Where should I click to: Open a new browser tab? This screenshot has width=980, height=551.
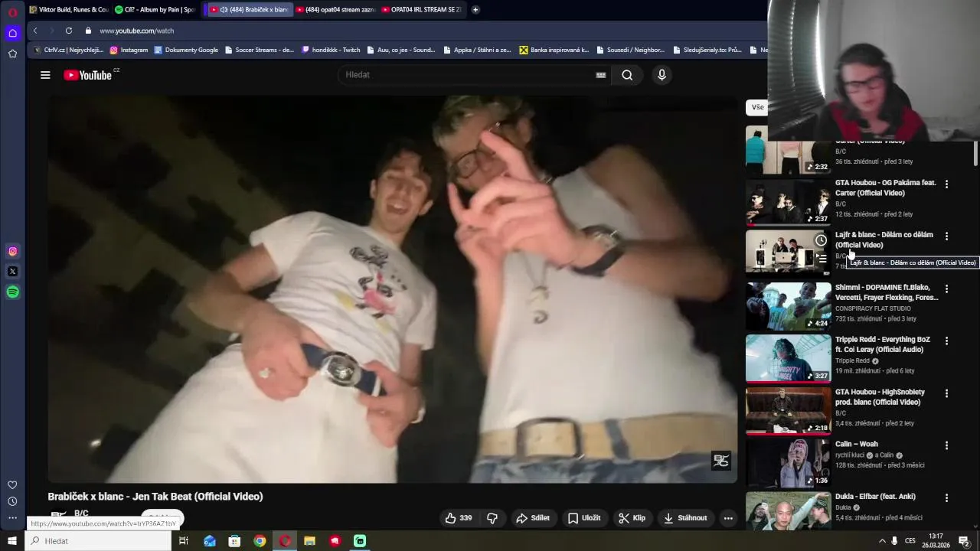click(475, 9)
